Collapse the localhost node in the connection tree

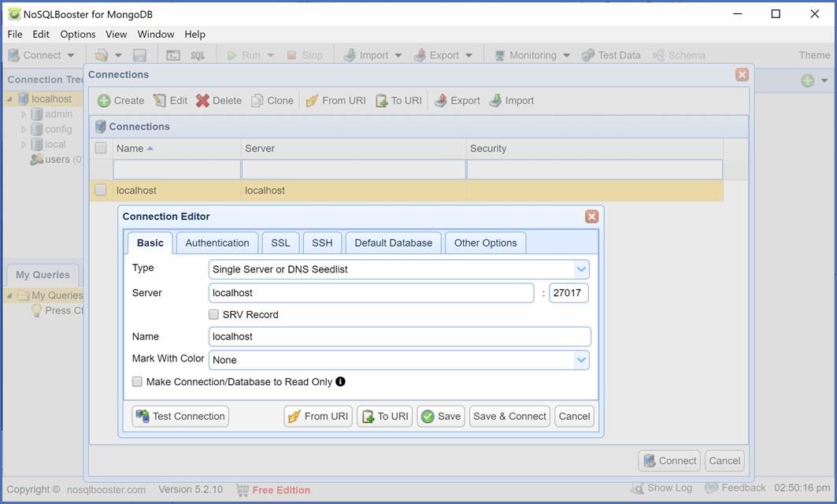coord(9,98)
